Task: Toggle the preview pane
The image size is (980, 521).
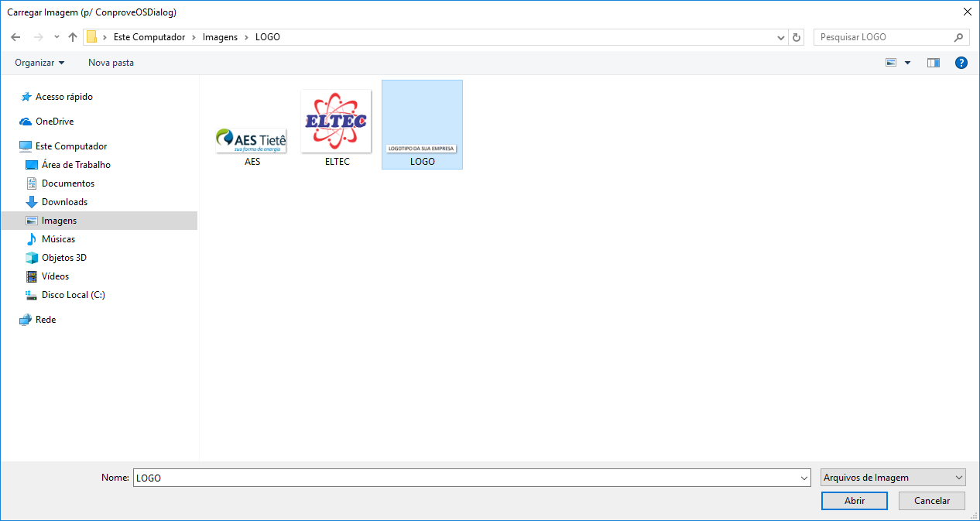Action: [934, 63]
